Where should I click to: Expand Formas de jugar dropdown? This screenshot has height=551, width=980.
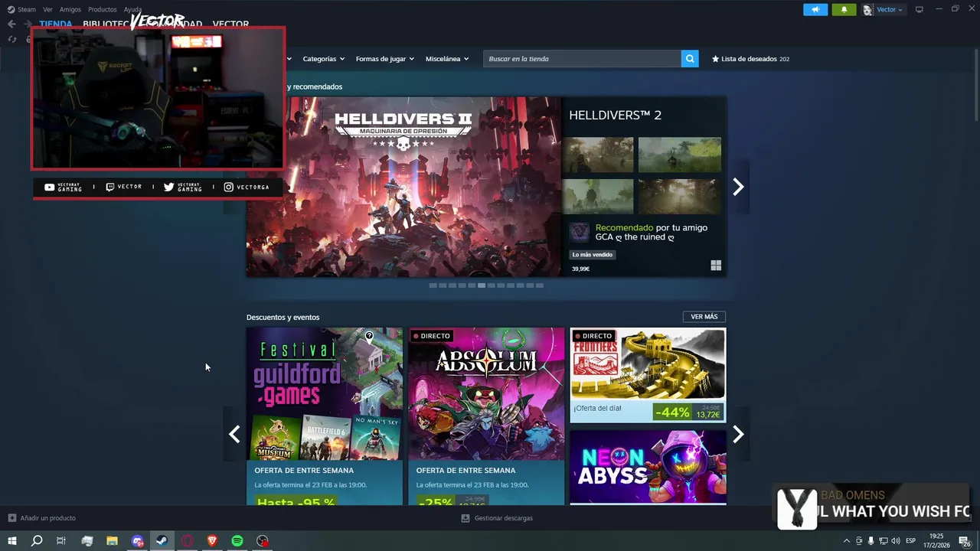point(384,59)
